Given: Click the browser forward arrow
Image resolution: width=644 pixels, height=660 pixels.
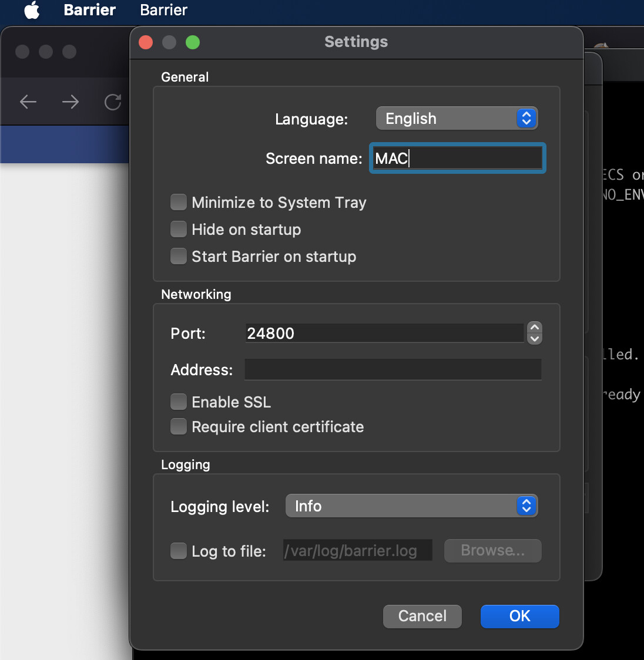Looking at the screenshot, I should pos(71,102).
